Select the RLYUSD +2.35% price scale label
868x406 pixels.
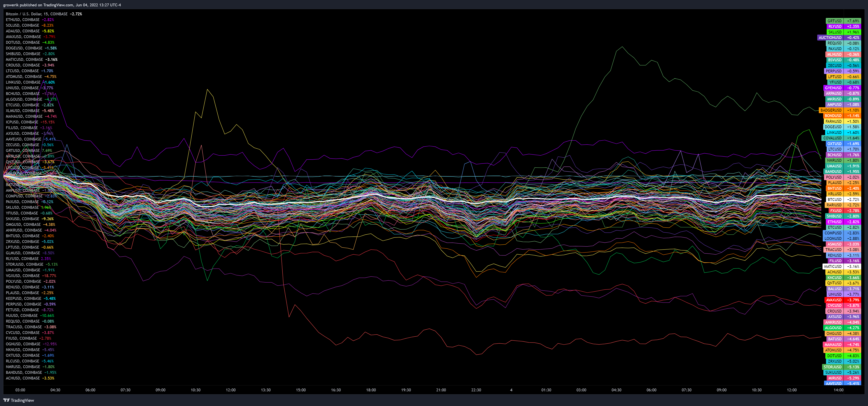click(x=844, y=26)
